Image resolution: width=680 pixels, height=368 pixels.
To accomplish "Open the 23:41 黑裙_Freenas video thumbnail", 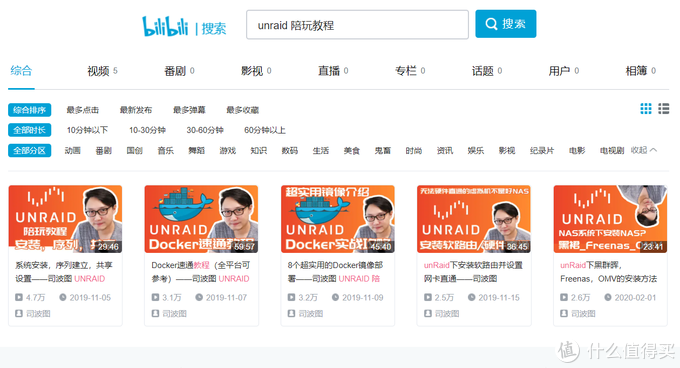I will pos(610,219).
